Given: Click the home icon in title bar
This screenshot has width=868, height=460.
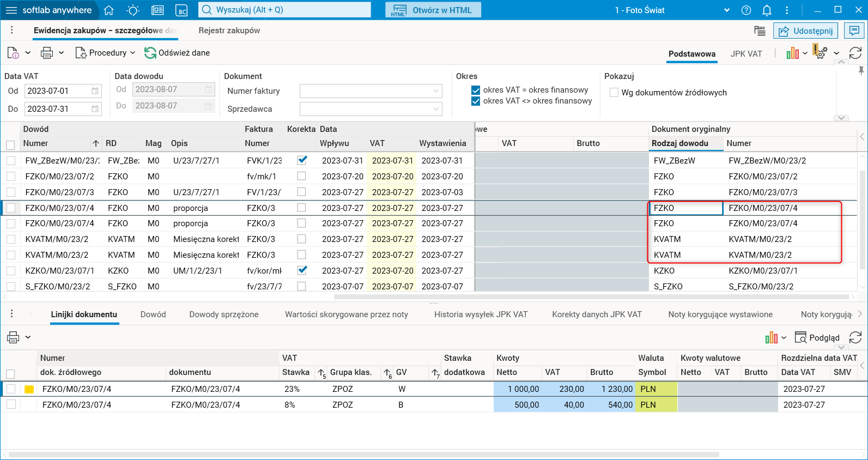Looking at the screenshot, I should 108,10.
